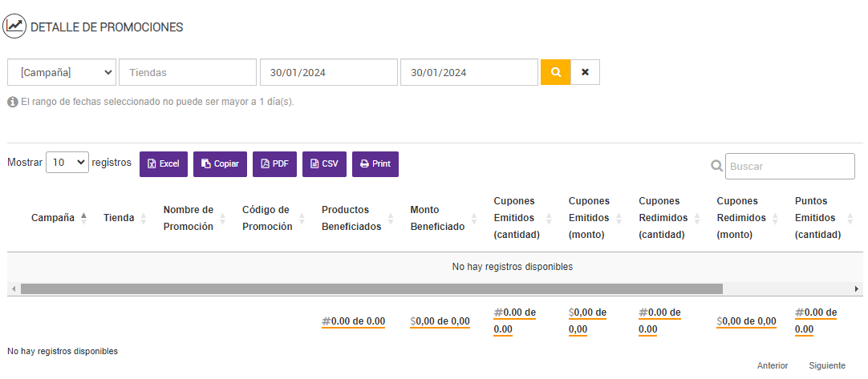This screenshot has width=868, height=379.
Task: Toggle sort arrows on Campaña column
Action: coord(83,218)
